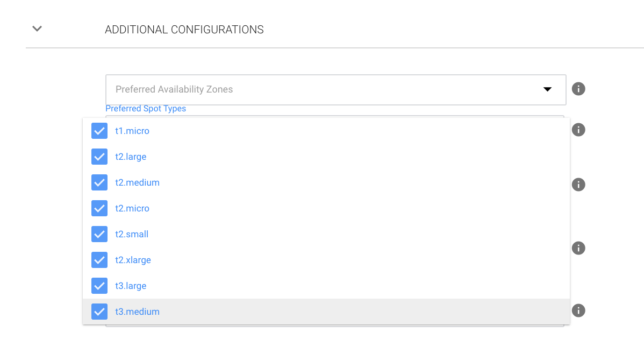Click the Preferred Availability Zones placeholder text
Image resolution: width=644 pixels, height=339 pixels.
tap(174, 89)
